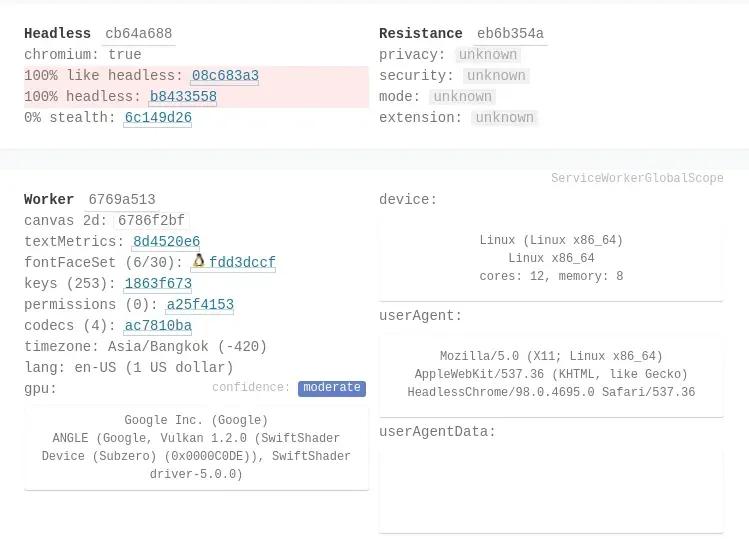Click the canvas 2d hash 6786f2bf
Screen dimensions: 749x548
tap(151, 221)
